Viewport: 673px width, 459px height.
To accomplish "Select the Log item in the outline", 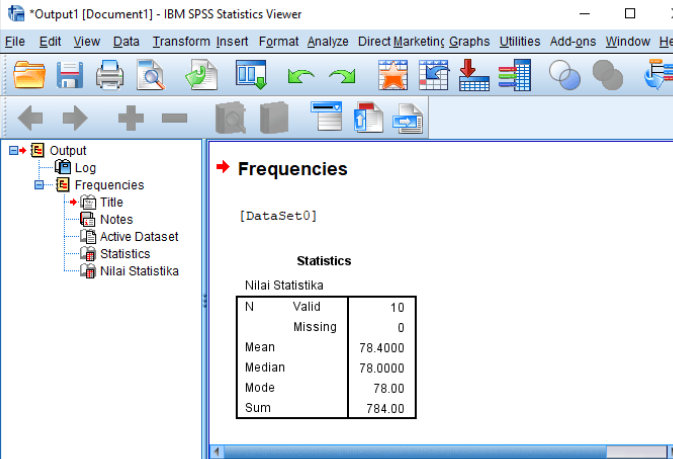I will tap(85, 168).
